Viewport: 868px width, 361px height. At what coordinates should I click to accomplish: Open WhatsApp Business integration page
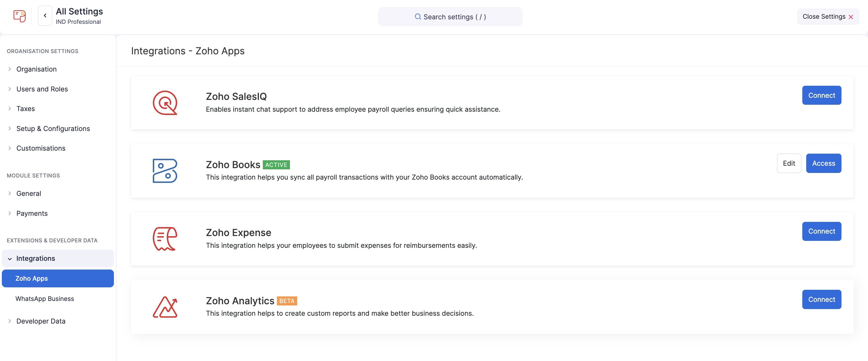click(x=45, y=299)
